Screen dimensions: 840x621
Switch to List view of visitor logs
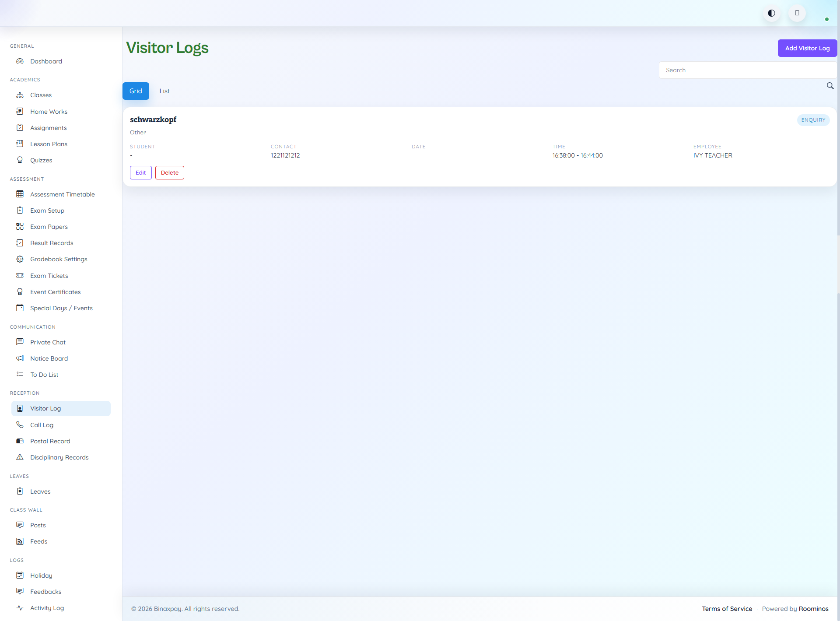pyautogui.click(x=164, y=91)
